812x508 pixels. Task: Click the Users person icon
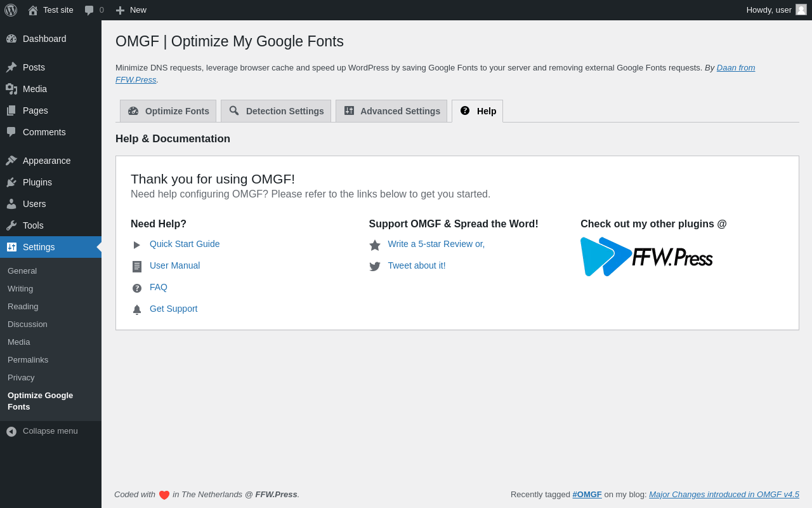[x=11, y=204]
